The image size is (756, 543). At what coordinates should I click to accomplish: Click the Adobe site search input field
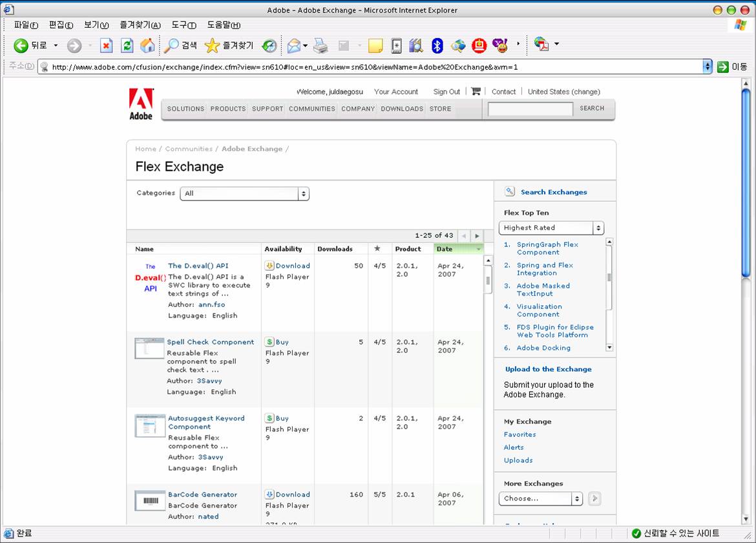(530, 109)
